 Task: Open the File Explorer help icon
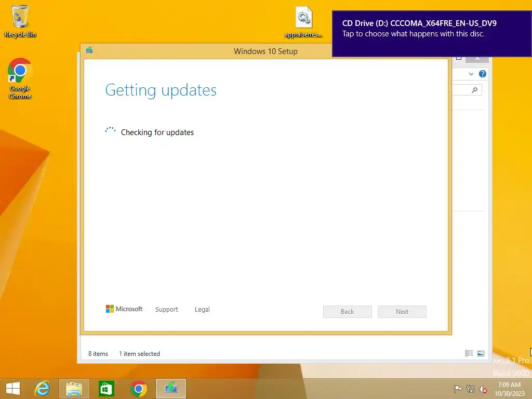[483, 74]
